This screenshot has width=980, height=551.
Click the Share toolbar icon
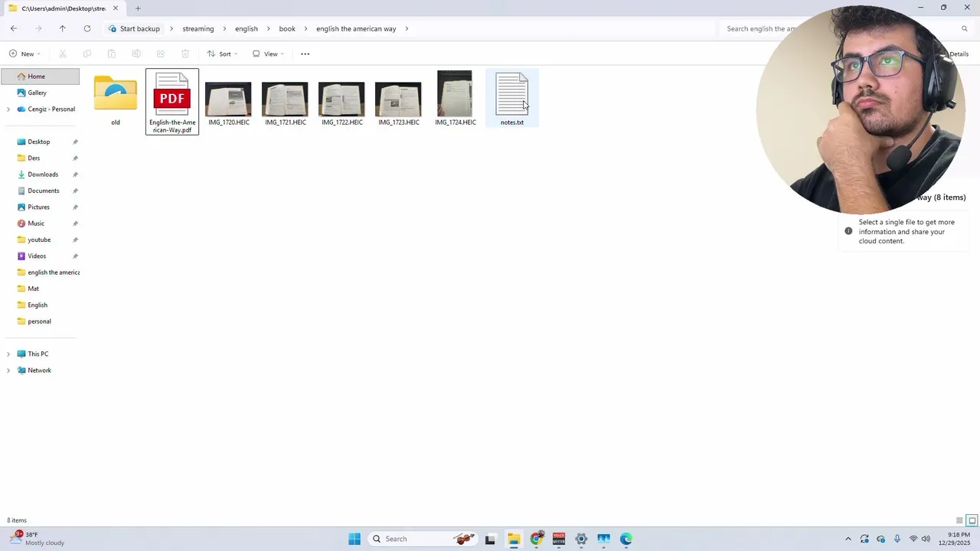[161, 54]
